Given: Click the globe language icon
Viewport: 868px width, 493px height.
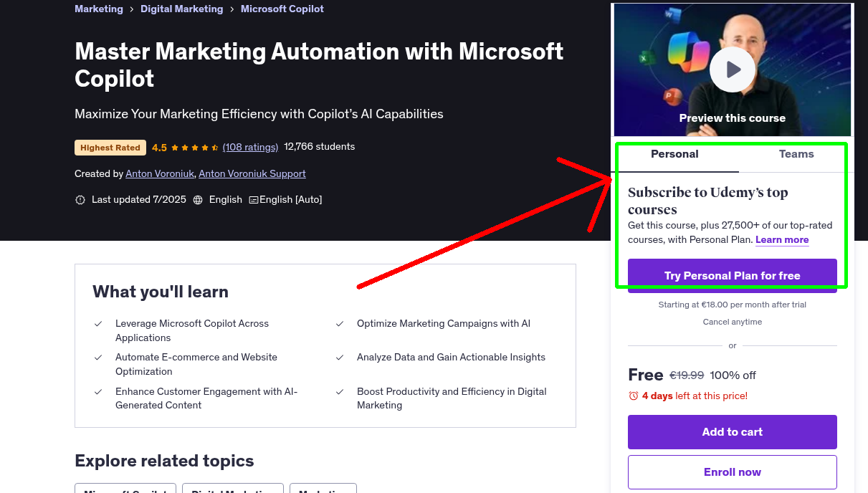Looking at the screenshot, I should (x=198, y=200).
